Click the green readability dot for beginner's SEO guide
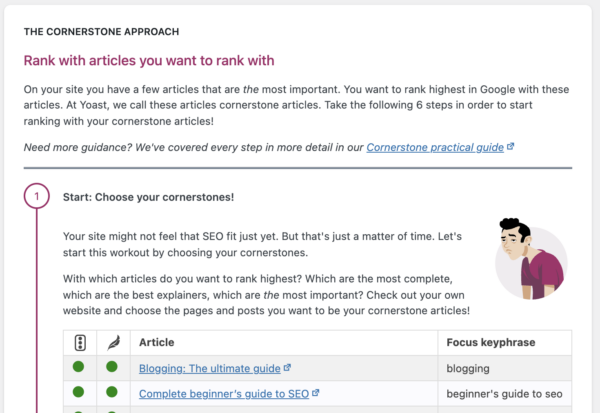The width and height of the screenshot is (600, 413). click(112, 393)
